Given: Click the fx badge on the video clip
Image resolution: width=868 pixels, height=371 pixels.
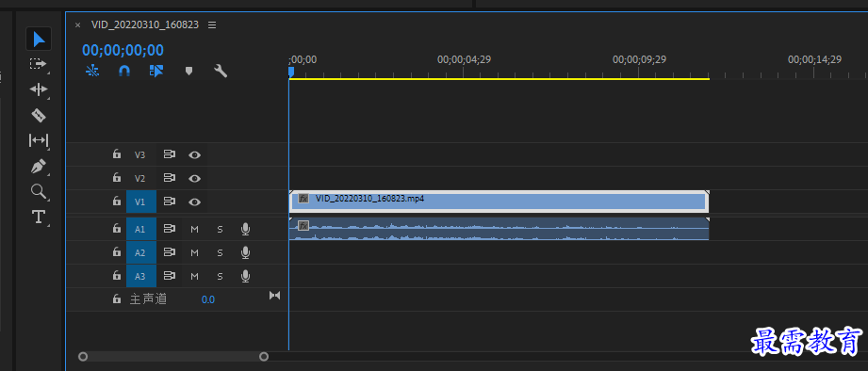Looking at the screenshot, I should tap(303, 198).
